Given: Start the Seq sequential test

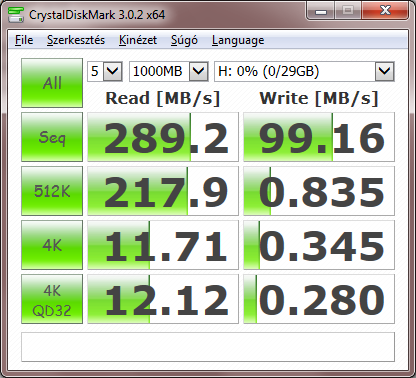Looking at the screenshot, I should point(52,137).
